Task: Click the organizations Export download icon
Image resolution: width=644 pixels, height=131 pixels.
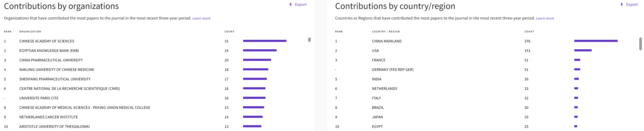Action: 290,4
